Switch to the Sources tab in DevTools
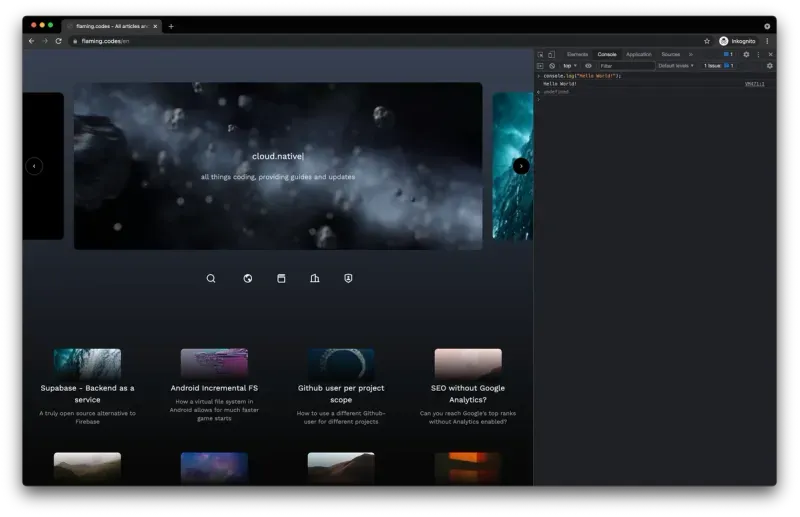 pyautogui.click(x=670, y=54)
